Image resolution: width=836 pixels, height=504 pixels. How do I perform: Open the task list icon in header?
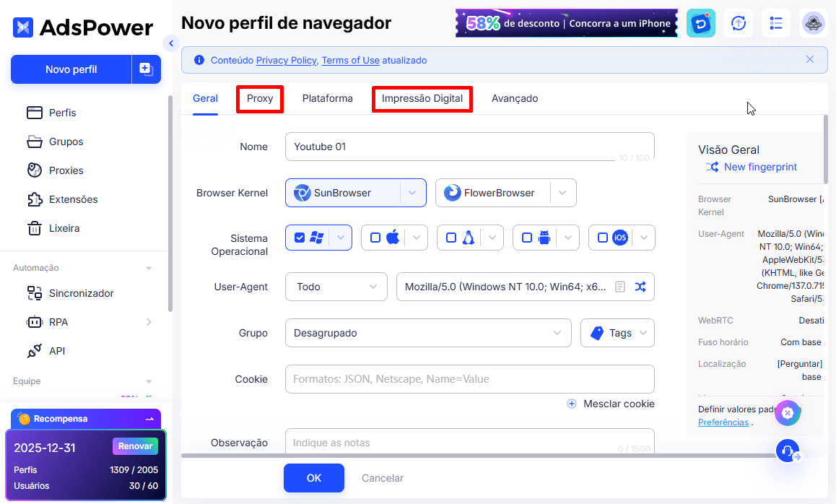(x=776, y=23)
